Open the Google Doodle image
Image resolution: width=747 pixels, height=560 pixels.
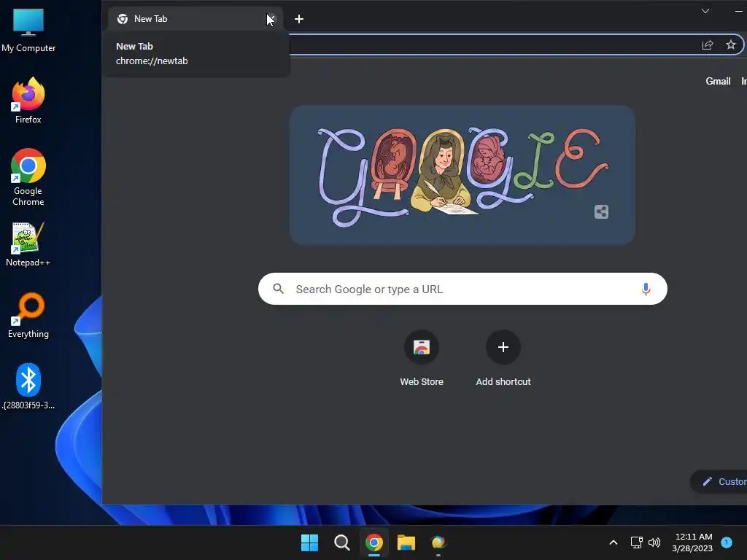pyautogui.click(x=462, y=175)
